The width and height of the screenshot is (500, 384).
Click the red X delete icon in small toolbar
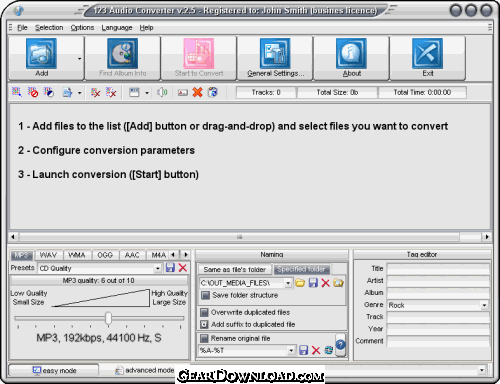(197, 92)
